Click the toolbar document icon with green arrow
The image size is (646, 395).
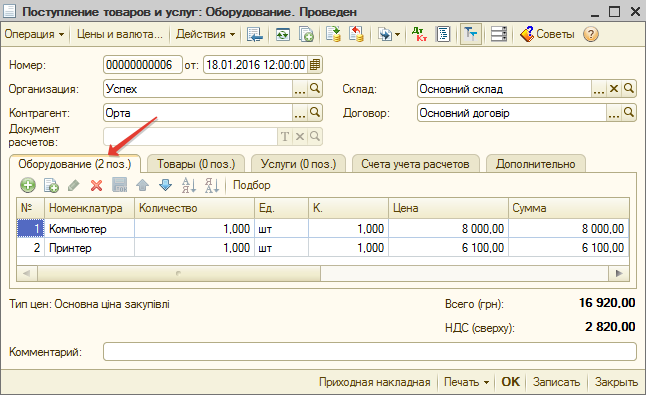click(x=333, y=34)
